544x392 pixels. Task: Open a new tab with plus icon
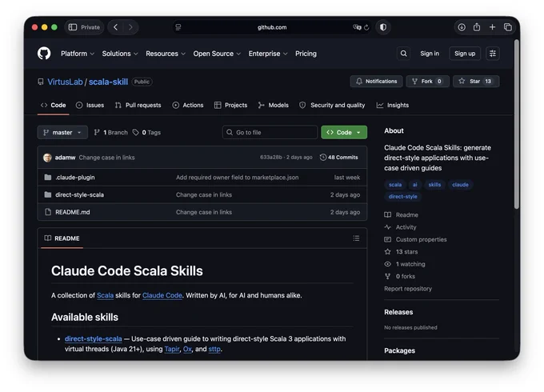(492, 27)
